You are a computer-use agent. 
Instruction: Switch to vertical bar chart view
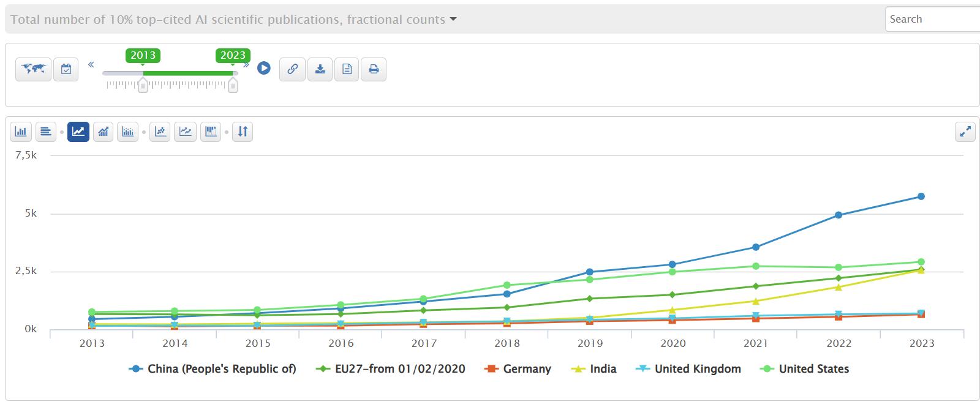click(x=21, y=132)
